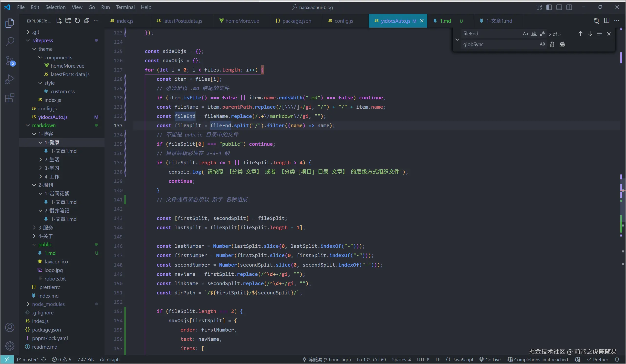The height and width of the screenshot is (364, 626).
Task: Collapse all folders in Explorer
Action: pyautogui.click(x=87, y=21)
